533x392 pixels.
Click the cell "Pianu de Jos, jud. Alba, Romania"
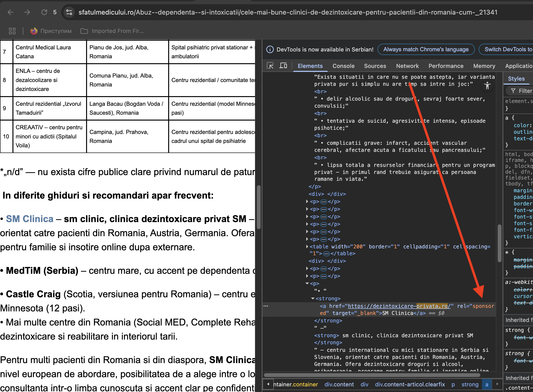(x=127, y=52)
